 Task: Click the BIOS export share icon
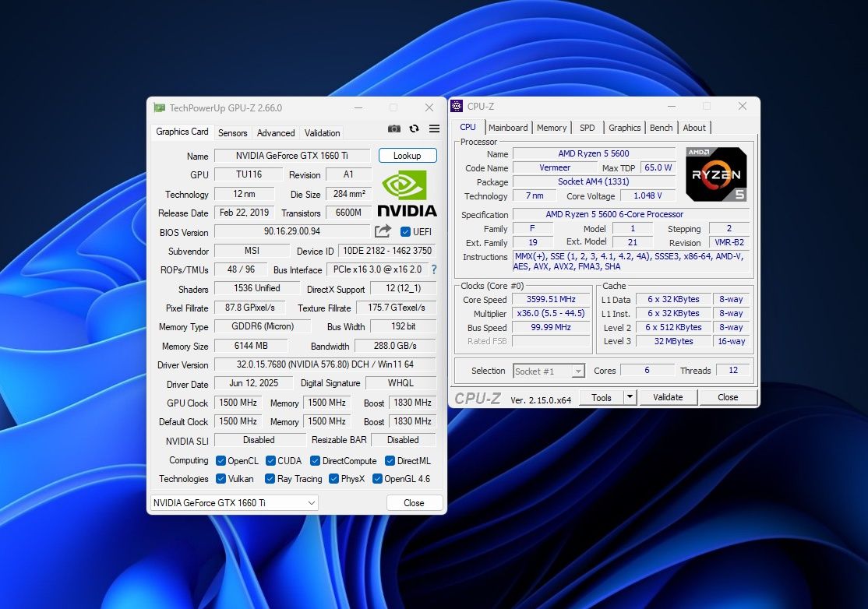tap(383, 231)
